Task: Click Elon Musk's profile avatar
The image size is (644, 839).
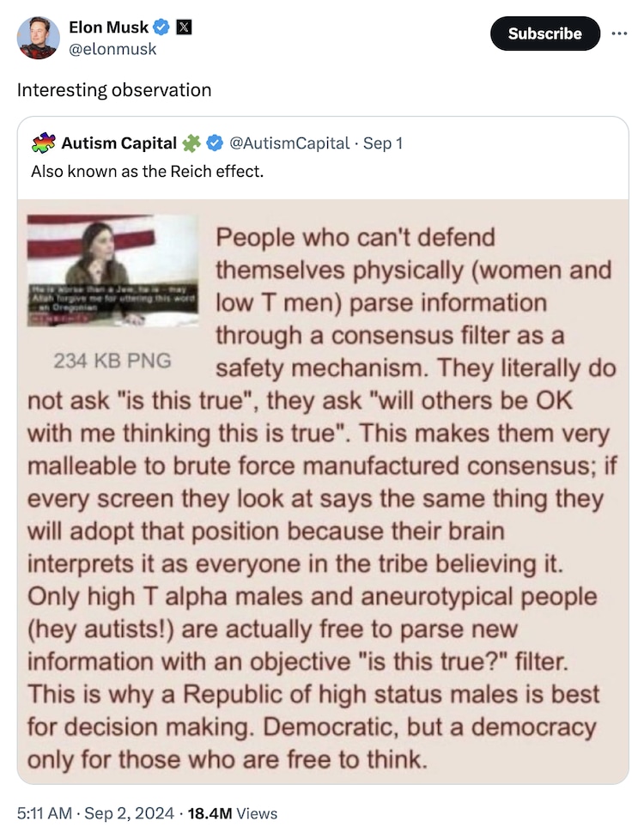Action: (x=39, y=38)
